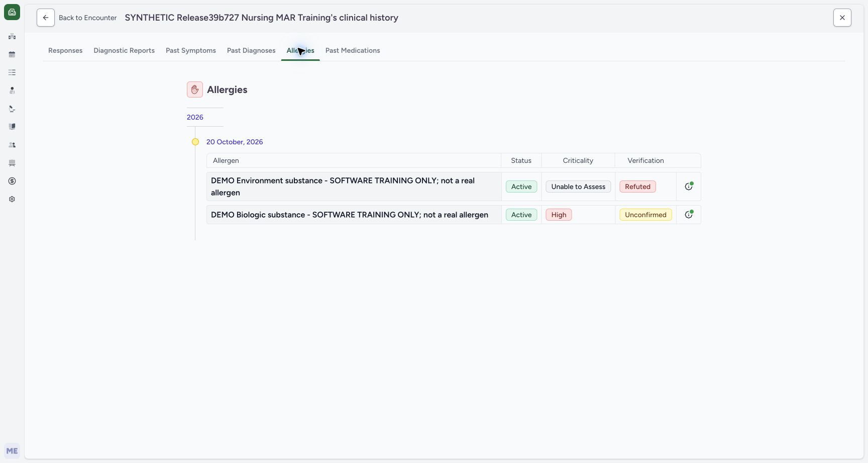The image size is (868, 463).
Task: Click the Unconfirmed verification badge
Action: (x=645, y=215)
